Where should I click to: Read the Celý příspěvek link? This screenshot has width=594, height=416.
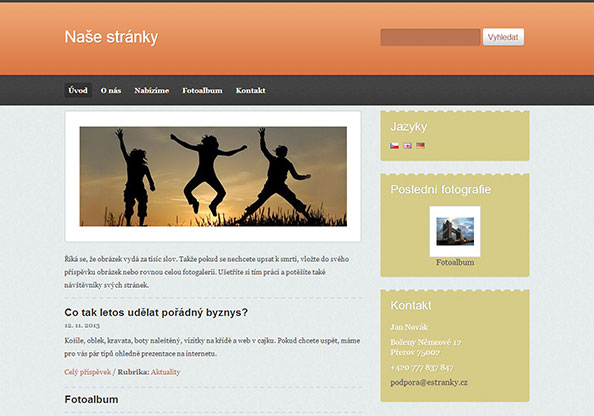pos(88,372)
